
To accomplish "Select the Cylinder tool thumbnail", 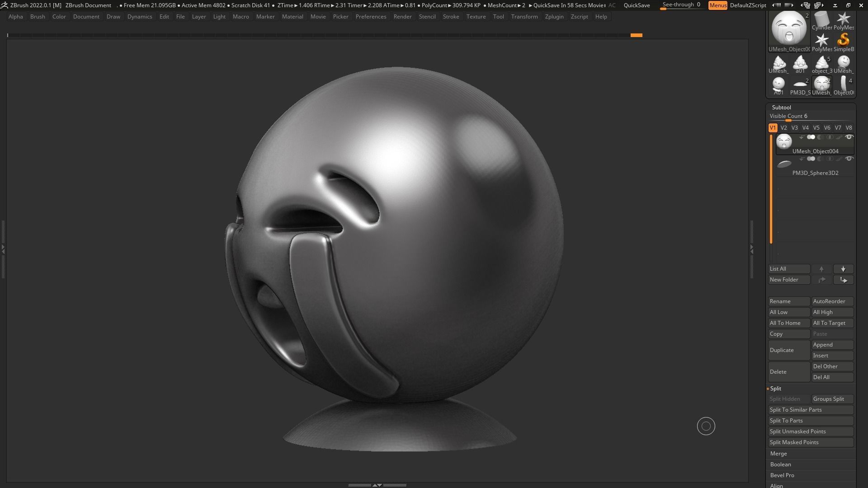I will point(822,21).
